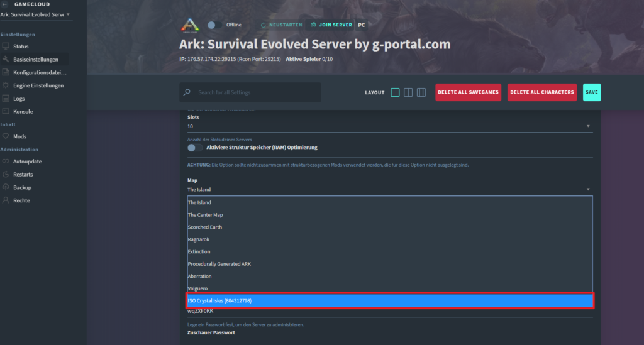Click the ARK logo icon
Screen dimensions: 644x345
pos(190,25)
